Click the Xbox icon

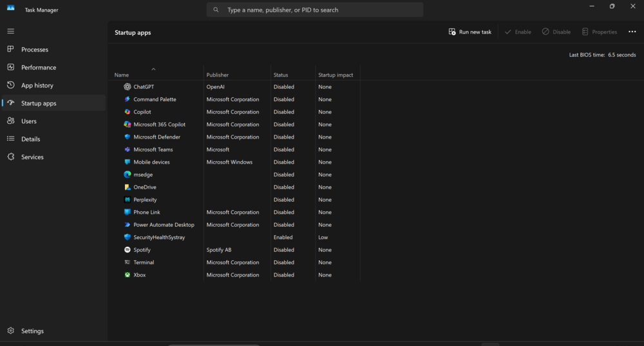click(128, 275)
